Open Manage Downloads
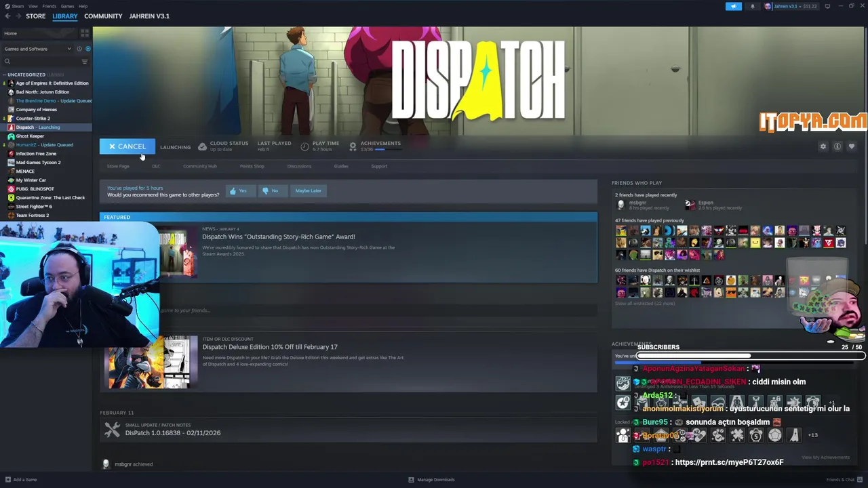The image size is (868, 488). coord(431,480)
